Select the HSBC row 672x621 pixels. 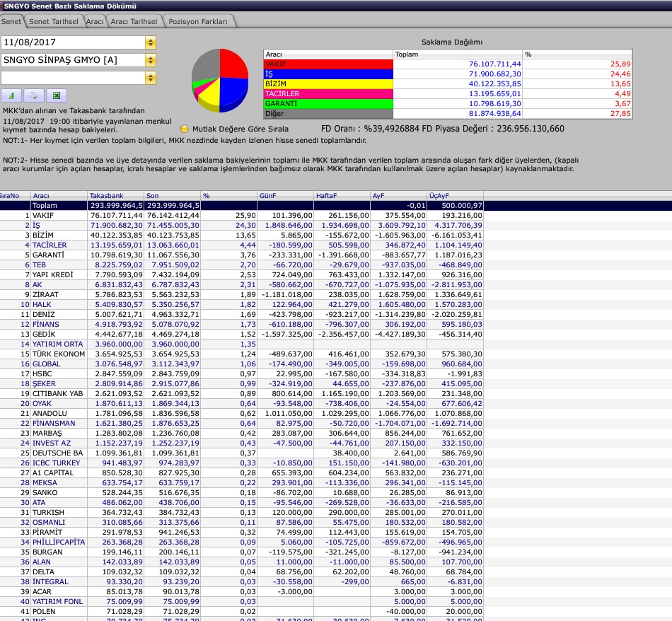(x=242, y=373)
